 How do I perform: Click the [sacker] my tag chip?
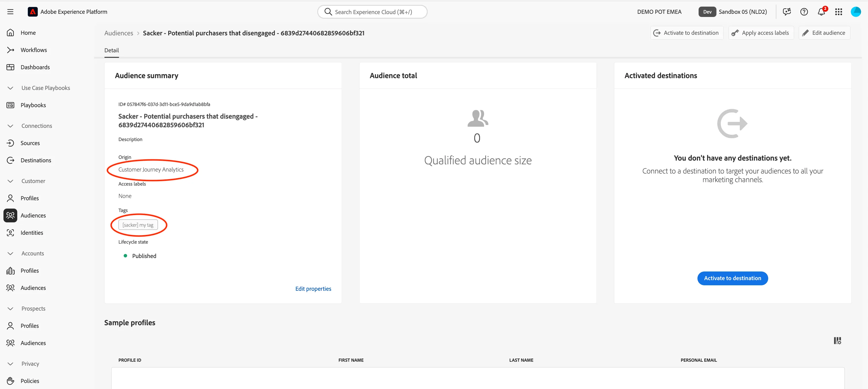(138, 225)
